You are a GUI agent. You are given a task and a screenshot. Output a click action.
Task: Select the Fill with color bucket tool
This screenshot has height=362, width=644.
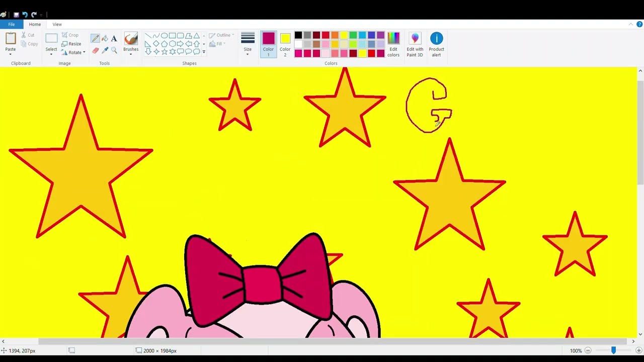click(105, 39)
